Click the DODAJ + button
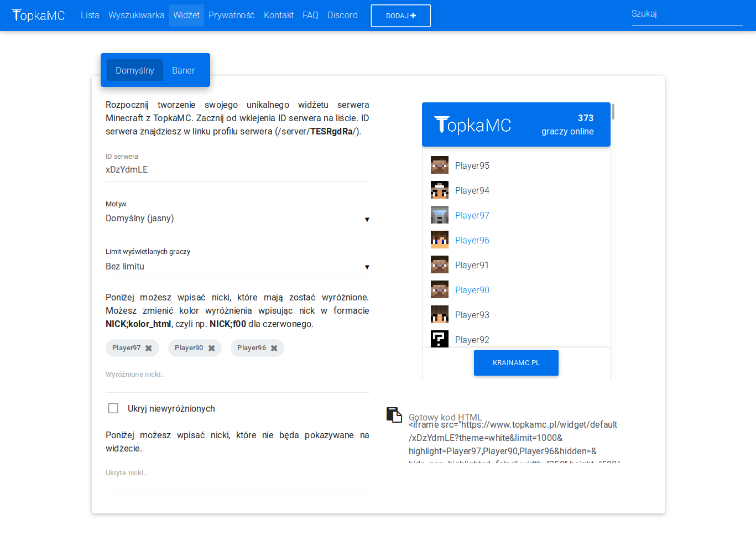This screenshot has width=756, height=540. click(x=401, y=15)
